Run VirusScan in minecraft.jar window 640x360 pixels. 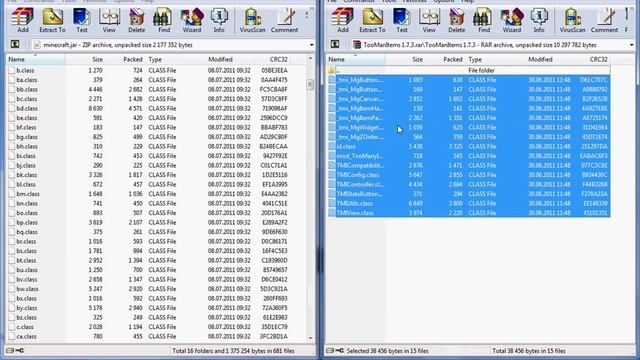[252, 20]
